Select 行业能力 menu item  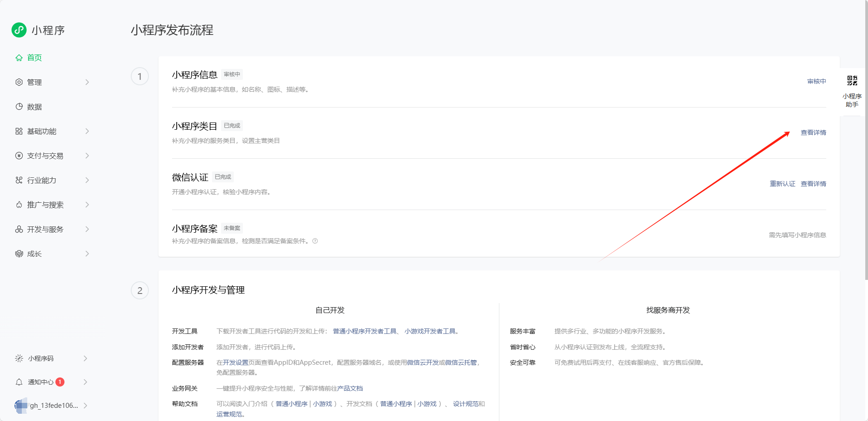pyautogui.click(x=42, y=180)
